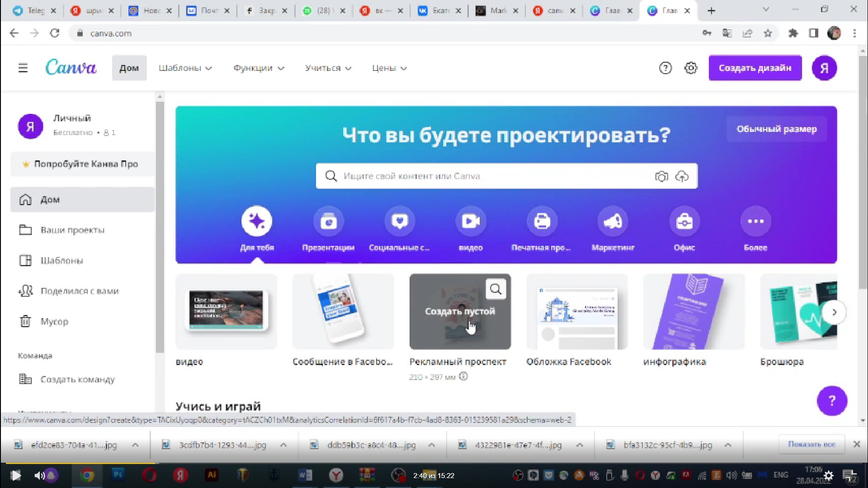The height and width of the screenshot is (488, 868).
Task: Open the 'Обложка Facebook' thumbnail
Action: point(577,312)
